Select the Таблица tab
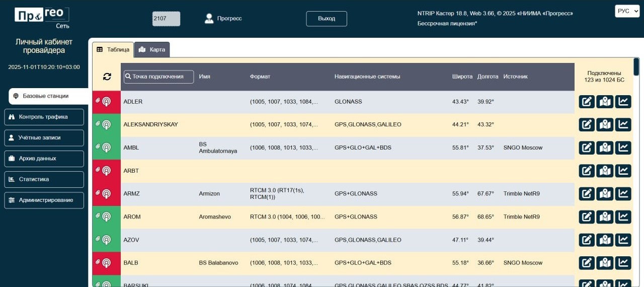The width and height of the screenshot is (644, 287). tap(113, 50)
